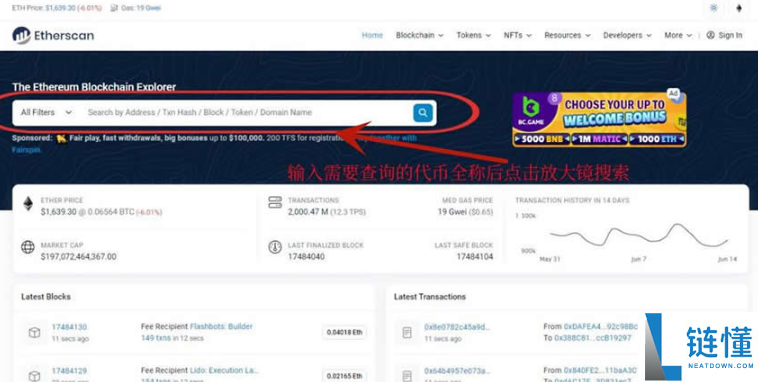The image size is (758, 382).
Task: Click the user icon beside Sign In
Action: (x=710, y=35)
